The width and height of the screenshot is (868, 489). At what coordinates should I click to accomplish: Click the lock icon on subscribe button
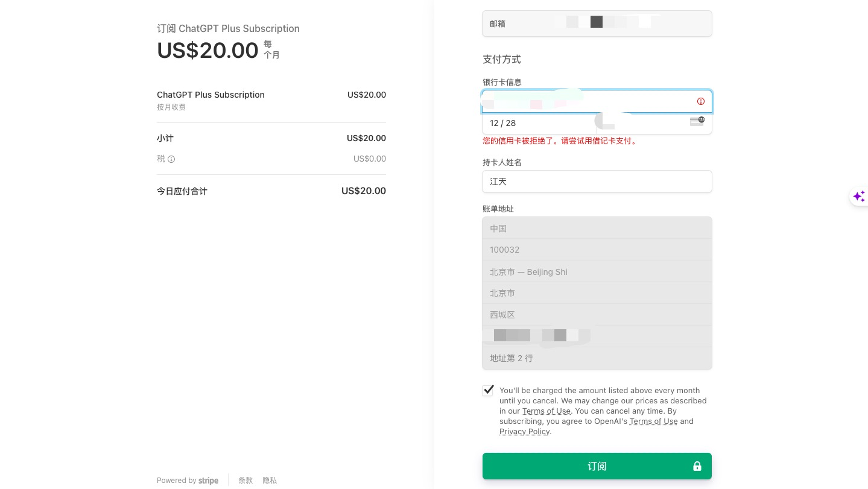coord(697,466)
